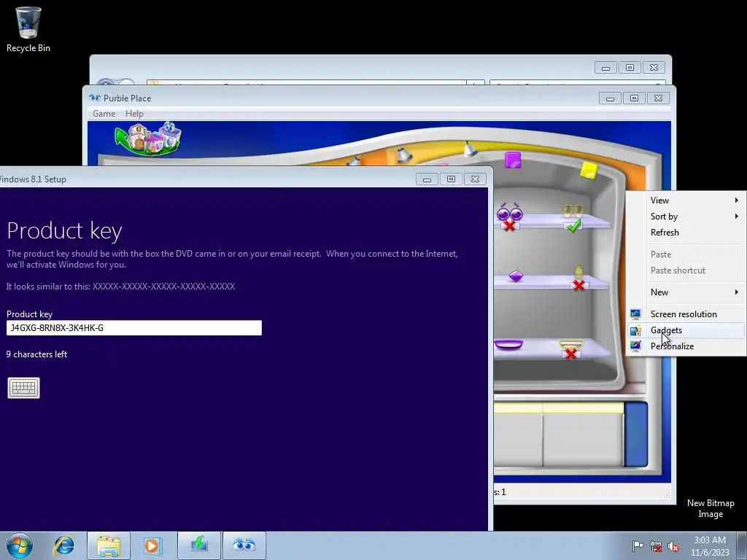Click the Personalize icon in context menu
The width and height of the screenshot is (747, 560).
[635, 346]
